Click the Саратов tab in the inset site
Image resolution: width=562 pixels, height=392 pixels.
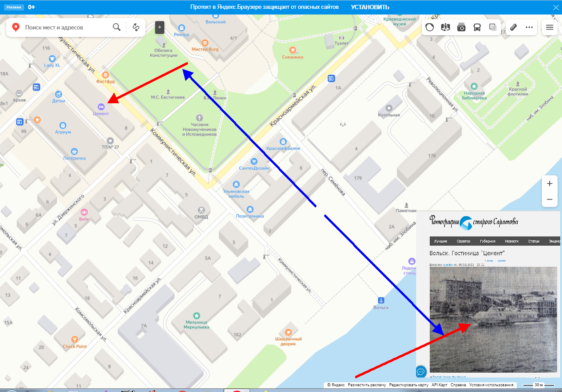(x=463, y=241)
